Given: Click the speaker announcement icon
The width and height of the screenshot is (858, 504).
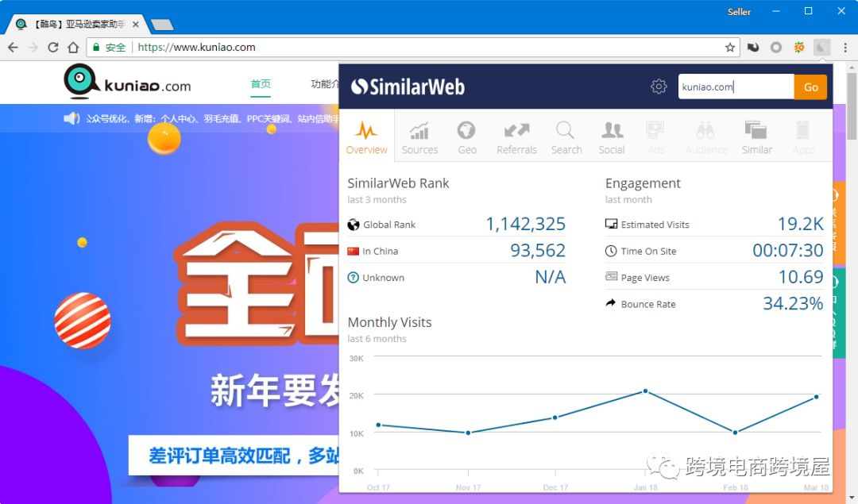Looking at the screenshot, I should tap(71, 118).
